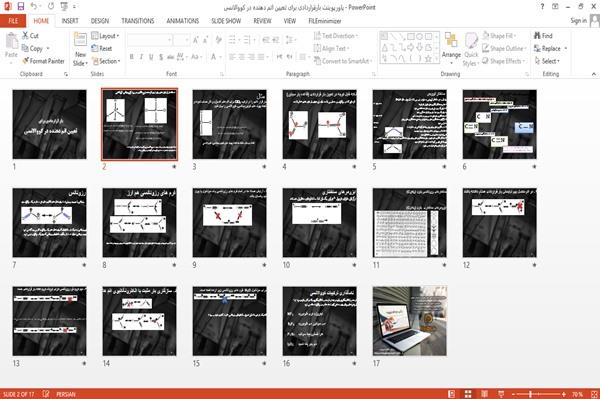This screenshot has height=399, width=600.
Task: Click zoom out minus button
Action: click(513, 394)
